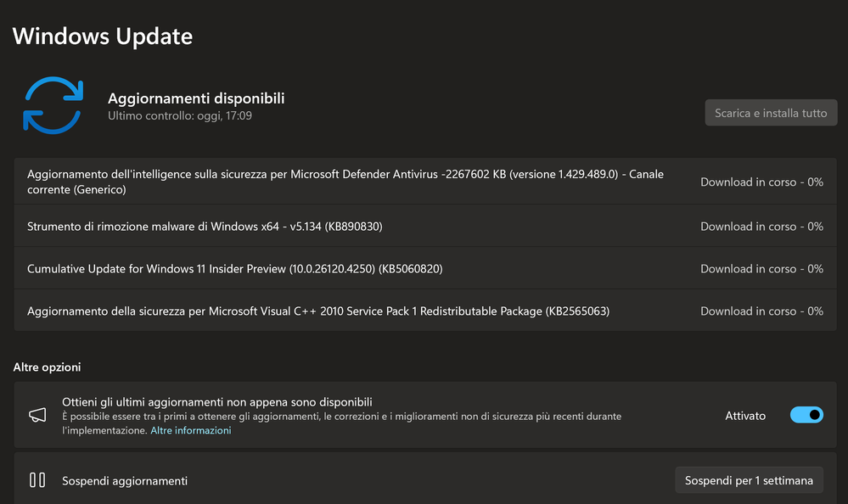Screen dimensions: 848x504
Task: Click the 'Altre opzioni' section heading
Action: tap(47, 367)
